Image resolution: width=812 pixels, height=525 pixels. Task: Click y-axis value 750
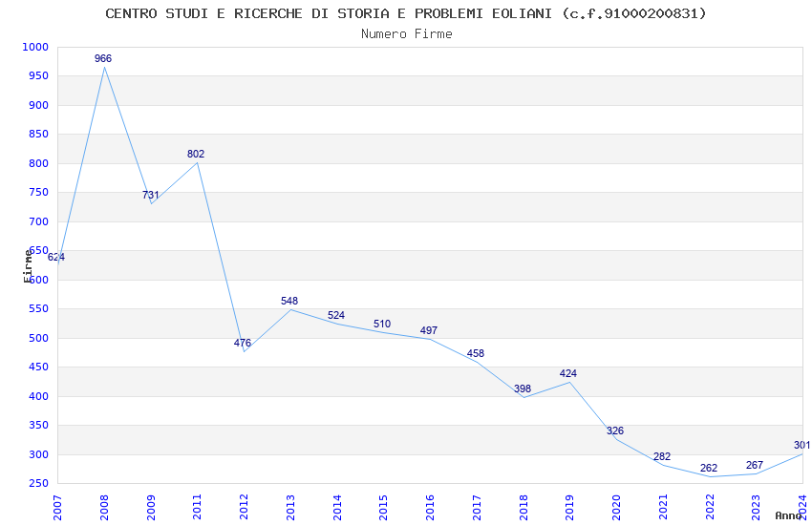coord(38,193)
